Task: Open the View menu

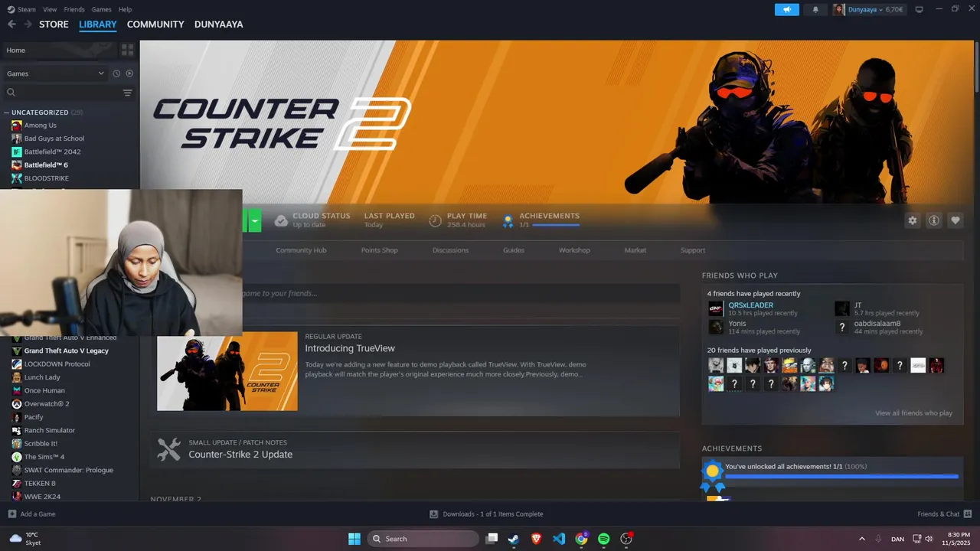Action: (x=50, y=9)
